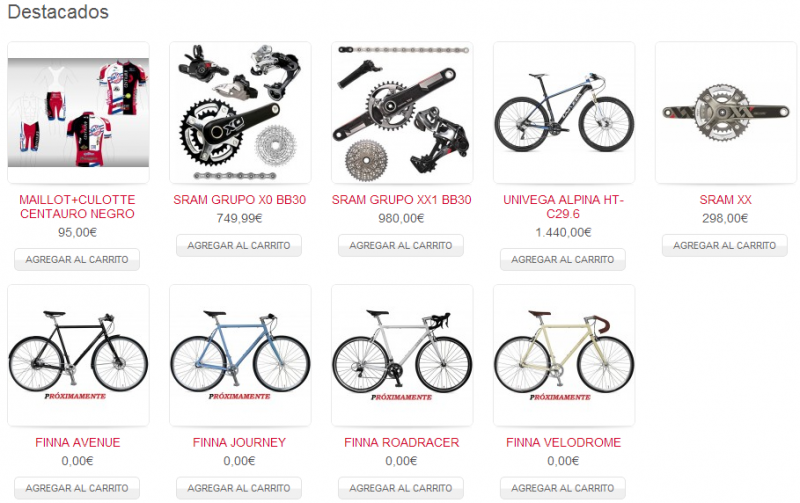This screenshot has width=800, height=503.
Task: Add MAILLOT+CULOTTE CENTAURO NEGRO to cart
Action: click(x=77, y=259)
